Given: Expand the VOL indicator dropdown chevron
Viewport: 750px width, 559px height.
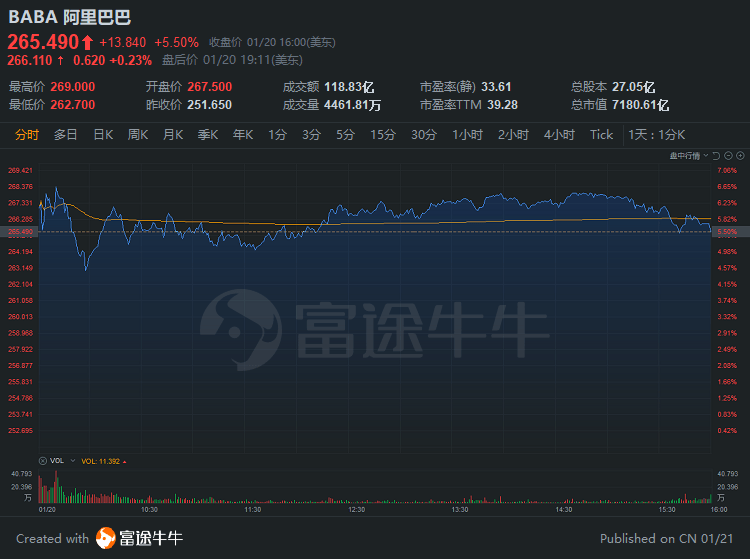Looking at the screenshot, I should [x=73, y=461].
